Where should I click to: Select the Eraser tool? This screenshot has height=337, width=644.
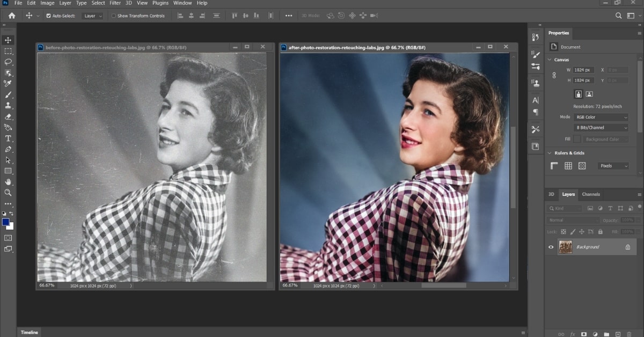point(8,116)
